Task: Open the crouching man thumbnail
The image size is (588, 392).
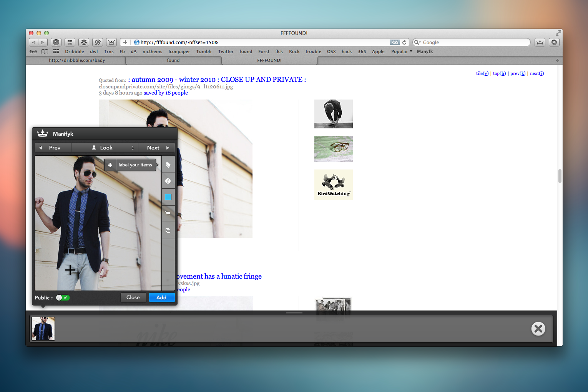Action: click(x=334, y=114)
